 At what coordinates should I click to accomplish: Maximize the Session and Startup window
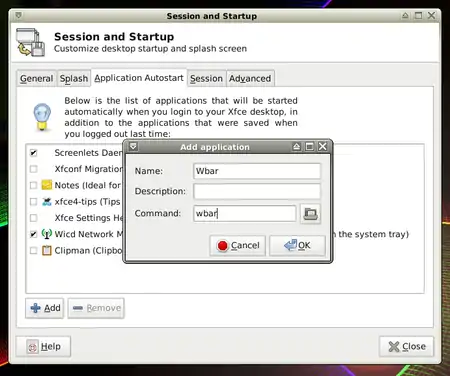[x=418, y=15]
